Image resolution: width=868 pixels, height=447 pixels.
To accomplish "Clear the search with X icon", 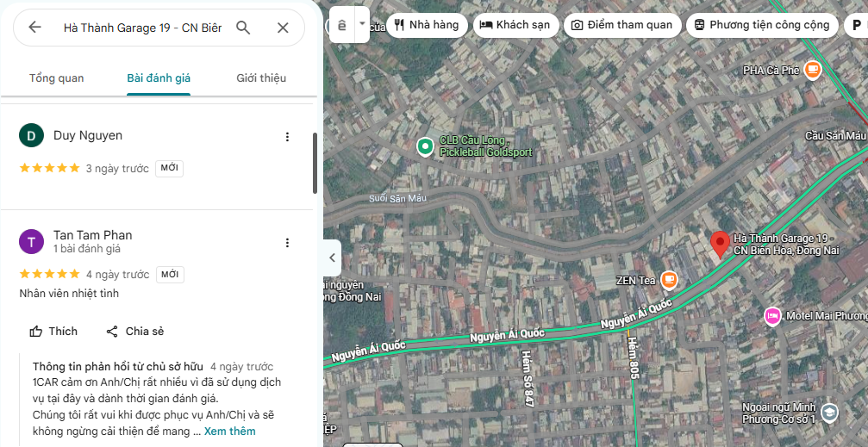I will click(283, 27).
